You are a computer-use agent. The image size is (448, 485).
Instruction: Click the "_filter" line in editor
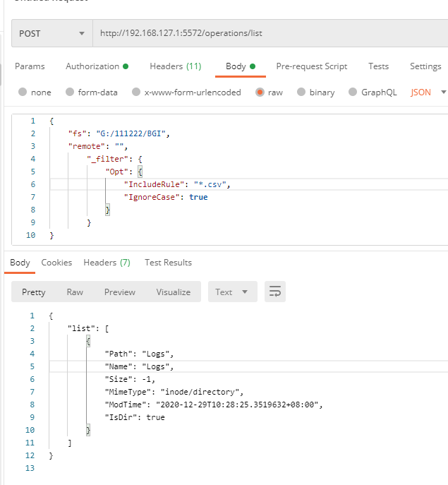coord(114,159)
